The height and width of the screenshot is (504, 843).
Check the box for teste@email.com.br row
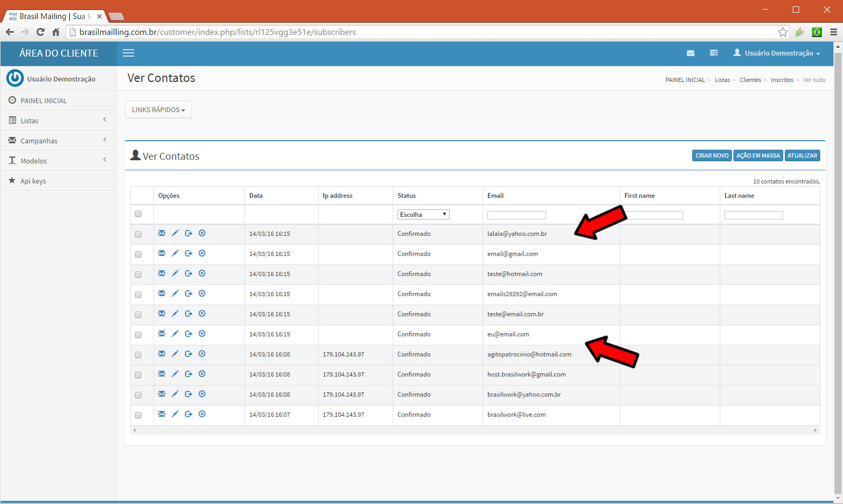(138, 315)
